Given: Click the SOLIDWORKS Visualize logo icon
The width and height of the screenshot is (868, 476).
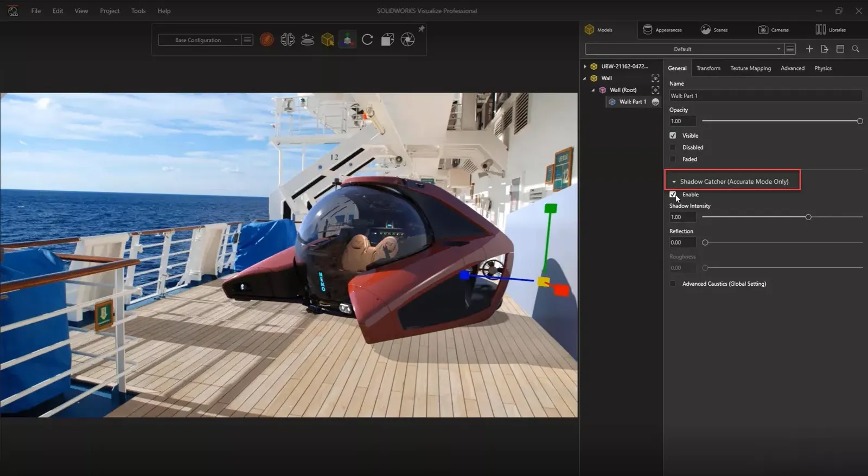Looking at the screenshot, I should pos(13,10).
